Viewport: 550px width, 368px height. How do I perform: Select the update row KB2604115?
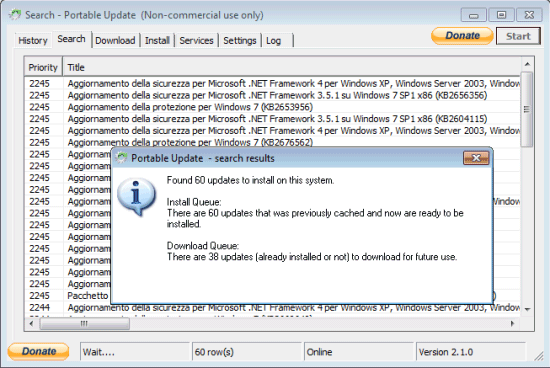pos(273,119)
